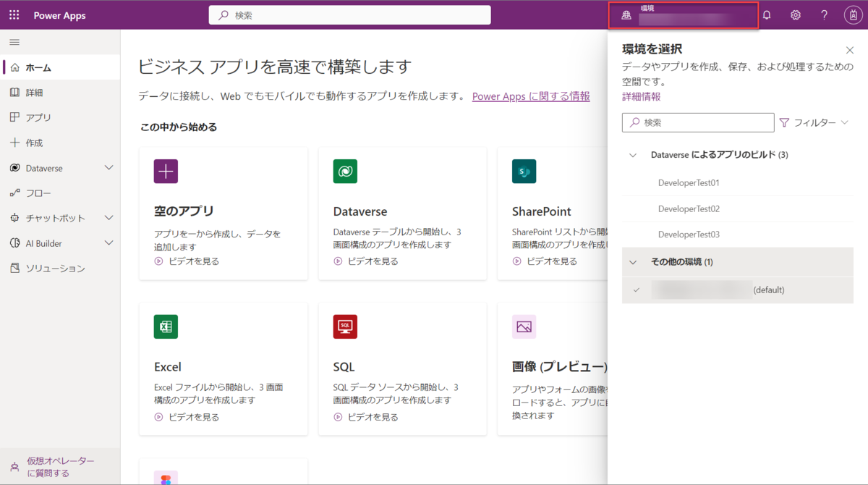The height and width of the screenshot is (485, 868).
Task: Expand the チャットボット sidebar chevron
Action: click(x=109, y=218)
